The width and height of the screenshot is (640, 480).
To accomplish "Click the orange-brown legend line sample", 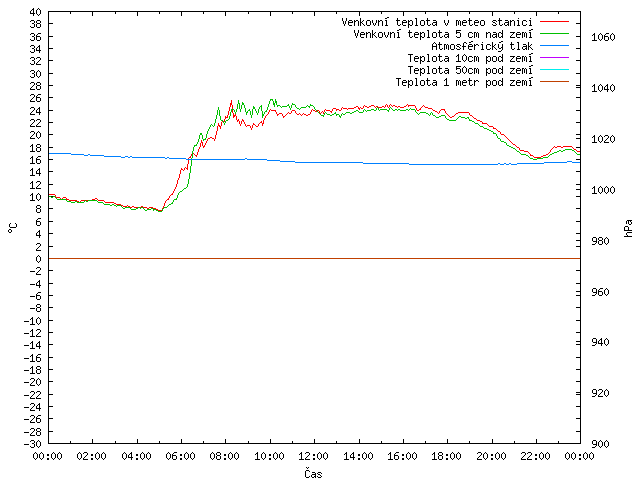I will (x=554, y=82).
